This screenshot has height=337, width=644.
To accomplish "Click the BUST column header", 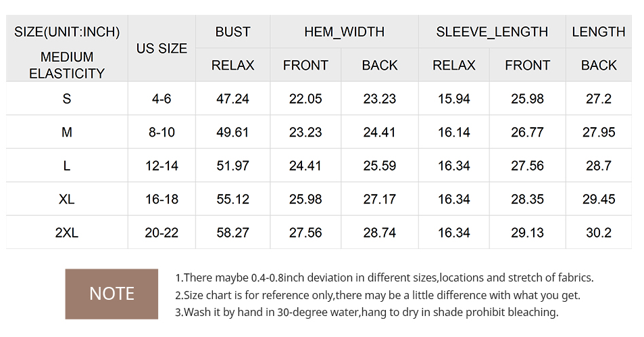I will (232, 32).
